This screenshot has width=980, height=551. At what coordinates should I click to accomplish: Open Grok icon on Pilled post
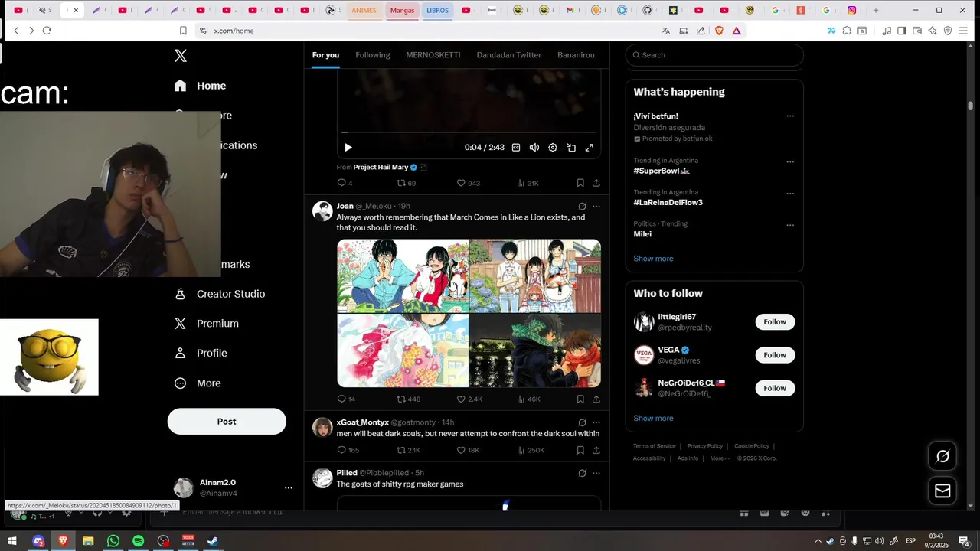click(x=582, y=473)
